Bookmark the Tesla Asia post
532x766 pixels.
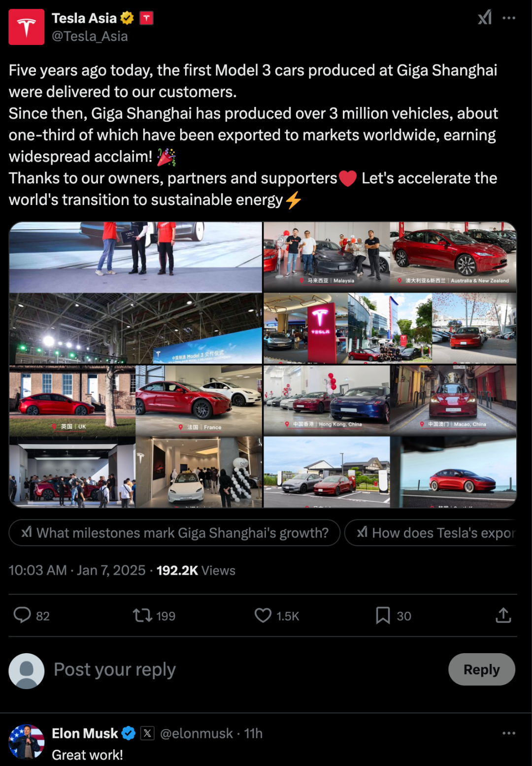[x=383, y=615]
